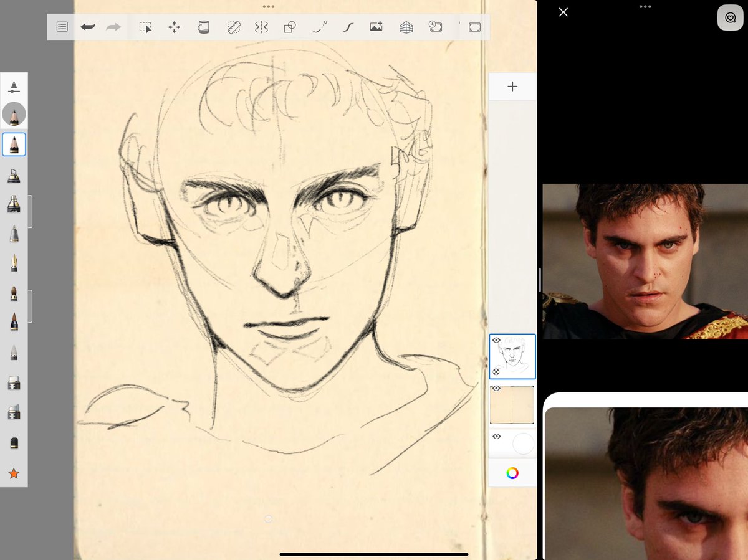Screen dimensions: 748x560
Task: Open canvas options via the three dots
Action: click(x=268, y=7)
